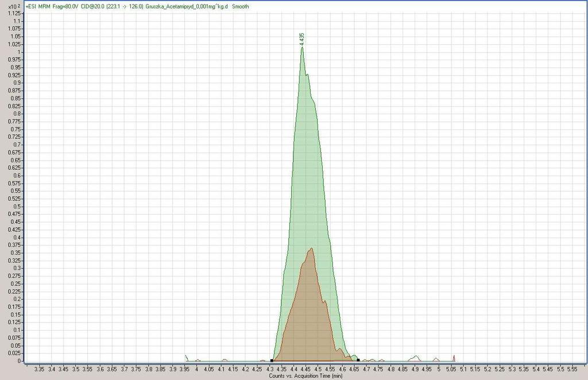
Task: Click the "0.375" y-axis tick label
Action: (14, 245)
